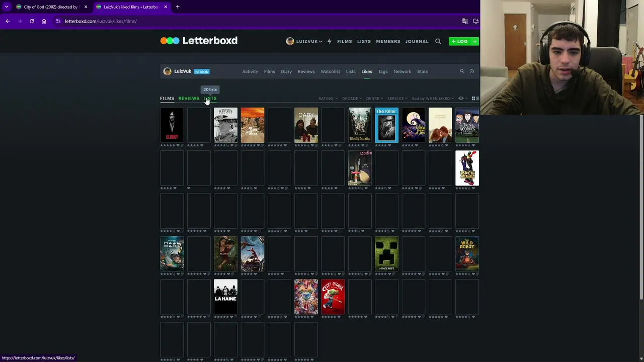This screenshot has width=644, height=362.
Task: Show liked REVIEWS section
Action: click(x=189, y=99)
